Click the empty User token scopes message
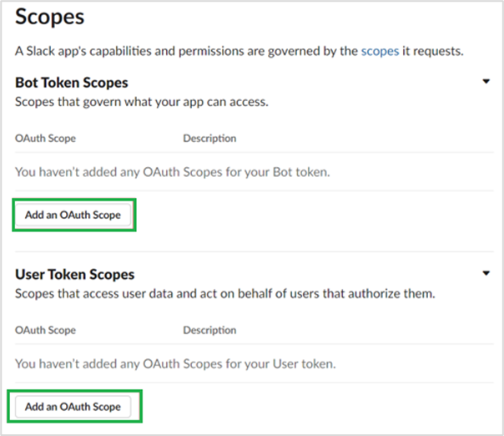Screen dimensions: 504x436 coord(174,364)
